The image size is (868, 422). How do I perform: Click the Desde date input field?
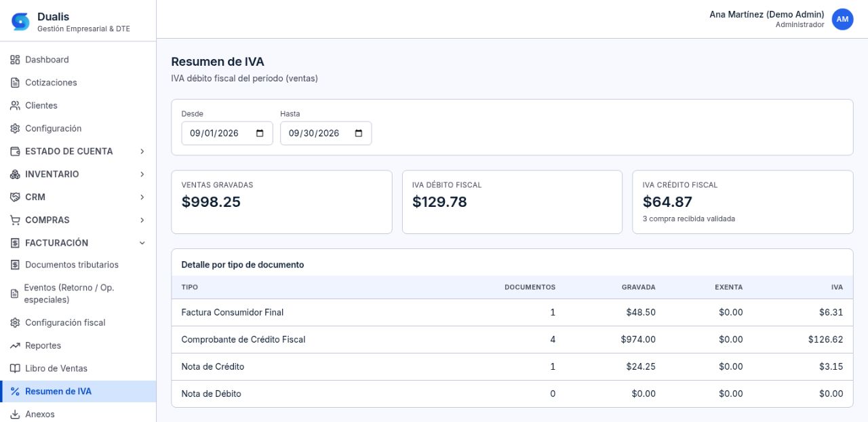[x=227, y=133]
